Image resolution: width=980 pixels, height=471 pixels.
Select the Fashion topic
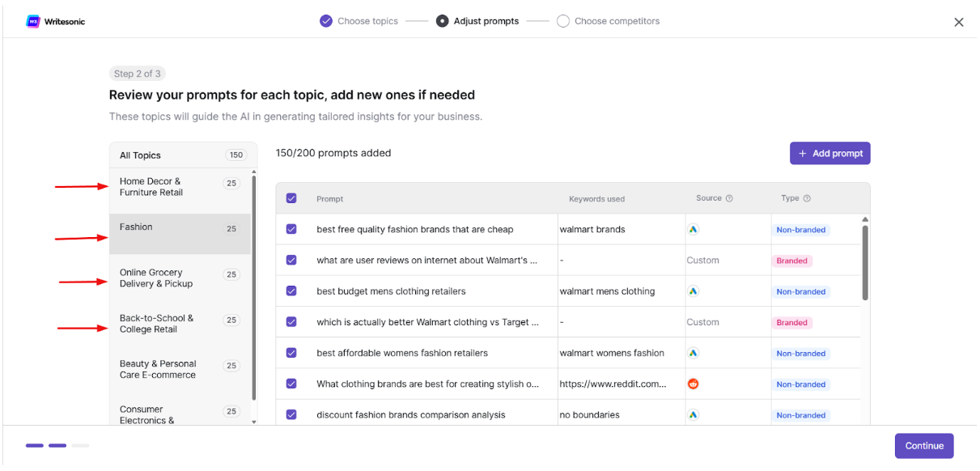point(180,234)
